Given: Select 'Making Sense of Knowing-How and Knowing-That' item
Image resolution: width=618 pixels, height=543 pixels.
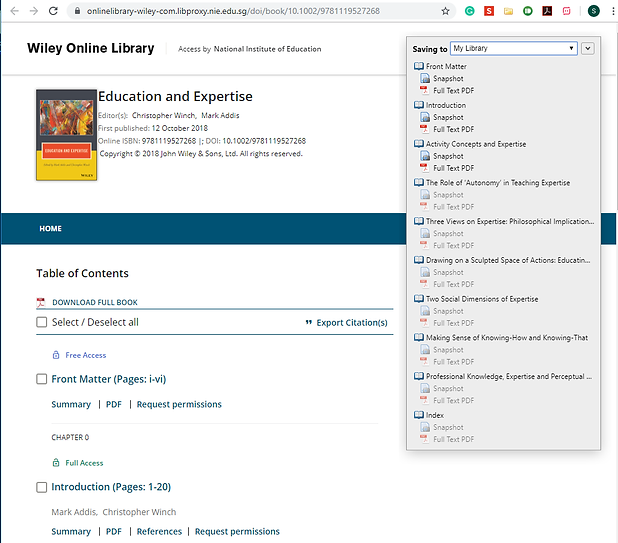Looking at the screenshot, I should 507,338.
